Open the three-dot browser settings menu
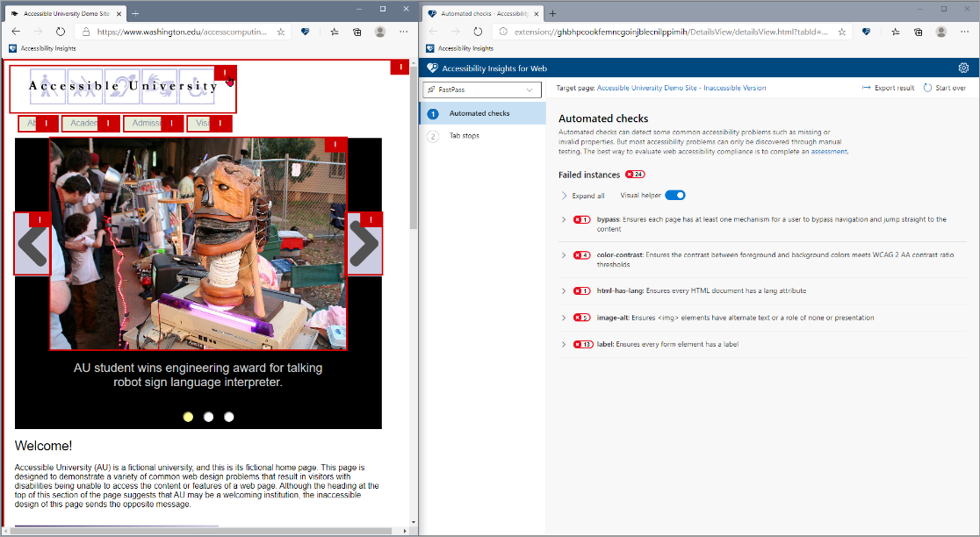The image size is (980, 537). point(964,31)
